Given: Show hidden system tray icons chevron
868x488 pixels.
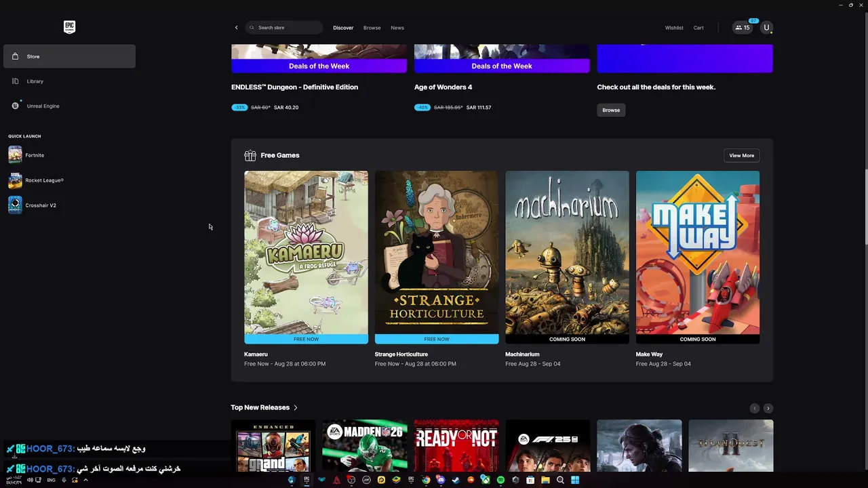Looking at the screenshot, I should click(85, 480).
